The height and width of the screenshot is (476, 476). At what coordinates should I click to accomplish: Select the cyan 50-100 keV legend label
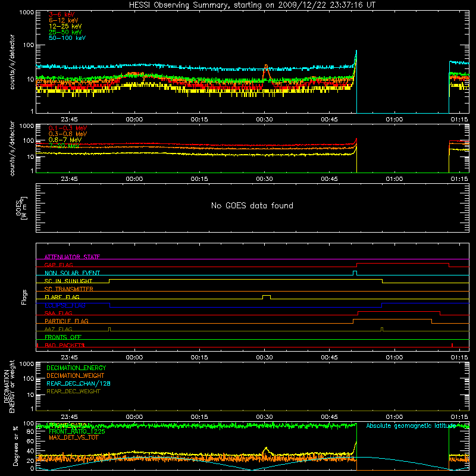point(67,38)
